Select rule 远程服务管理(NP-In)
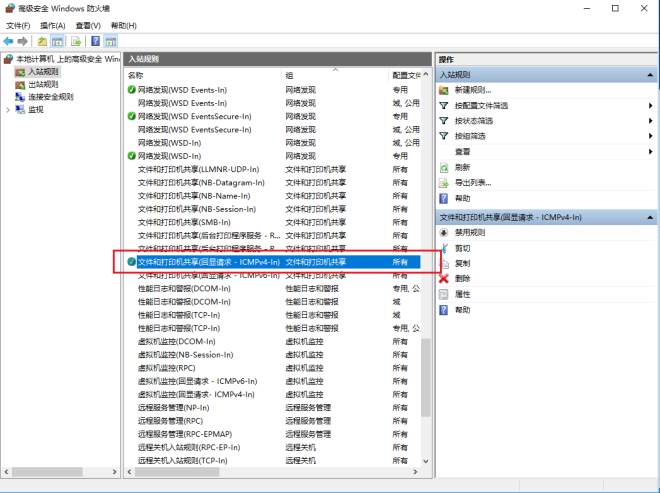 [273, 408]
